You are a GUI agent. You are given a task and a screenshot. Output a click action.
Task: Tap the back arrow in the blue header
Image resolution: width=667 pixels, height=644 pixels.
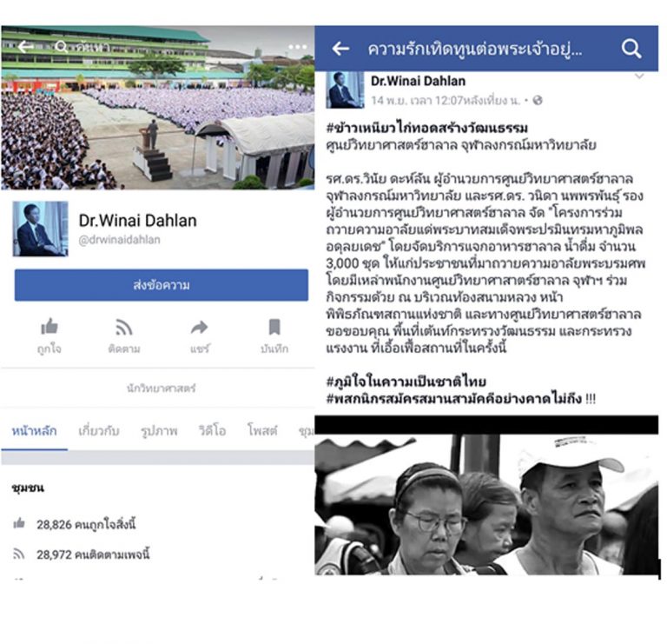click(x=340, y=49)
